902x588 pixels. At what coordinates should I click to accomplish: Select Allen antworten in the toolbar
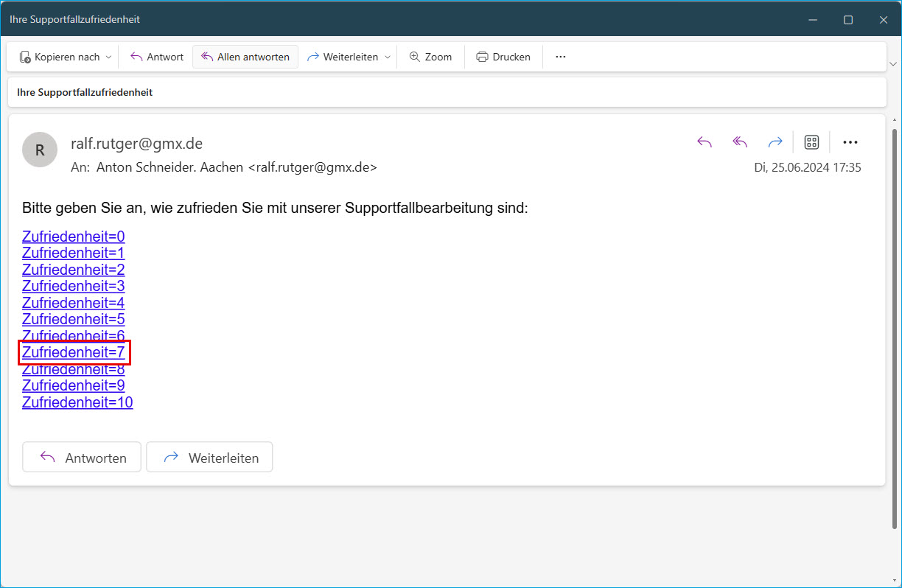pos(245,57)
